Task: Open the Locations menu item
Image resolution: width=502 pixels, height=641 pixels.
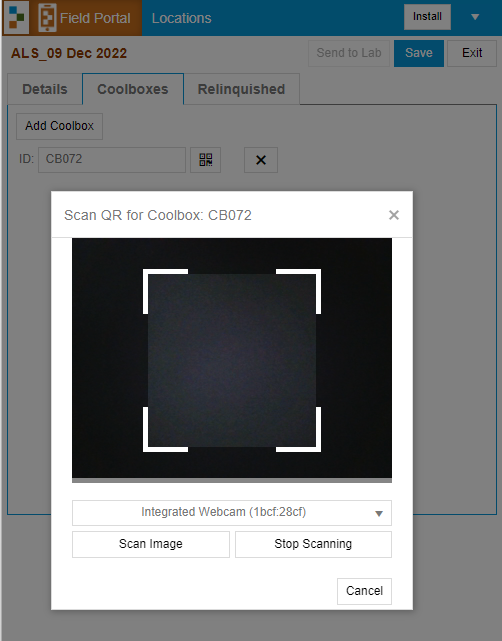Action: pyautogui.click(x=182, y=18)
